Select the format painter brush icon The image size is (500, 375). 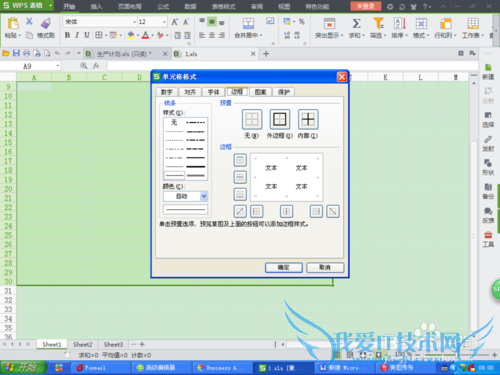(46, 23)
